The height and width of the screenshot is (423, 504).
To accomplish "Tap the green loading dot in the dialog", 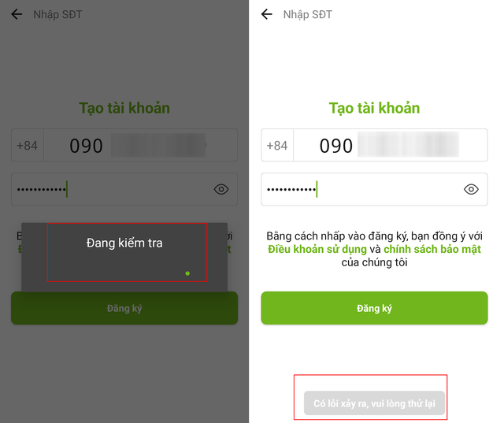I will coord(187,273).
